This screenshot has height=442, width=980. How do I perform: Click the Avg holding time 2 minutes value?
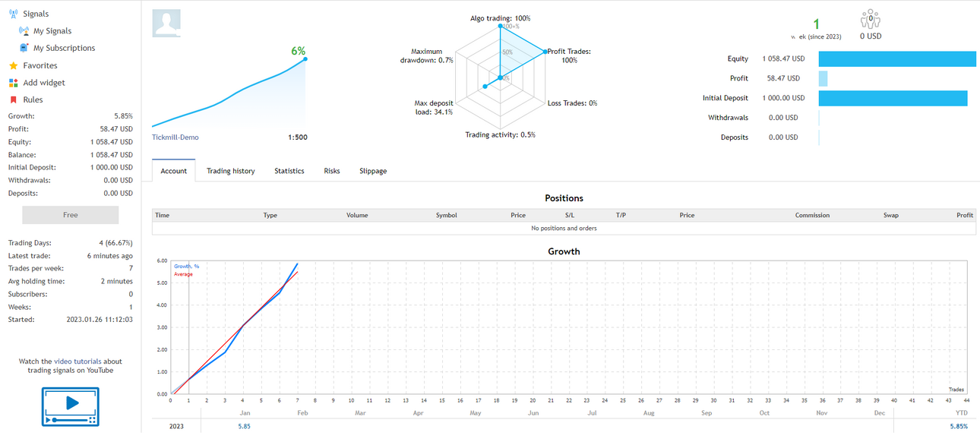[117, 281]
